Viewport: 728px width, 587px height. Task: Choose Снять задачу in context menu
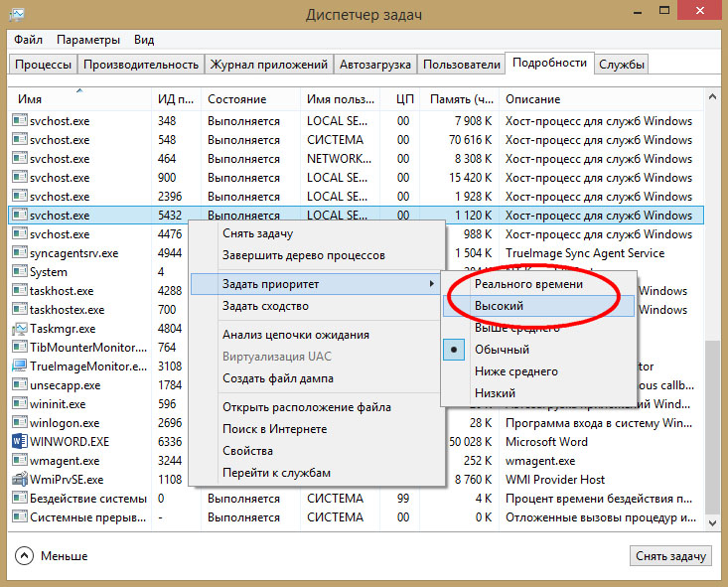317,233
